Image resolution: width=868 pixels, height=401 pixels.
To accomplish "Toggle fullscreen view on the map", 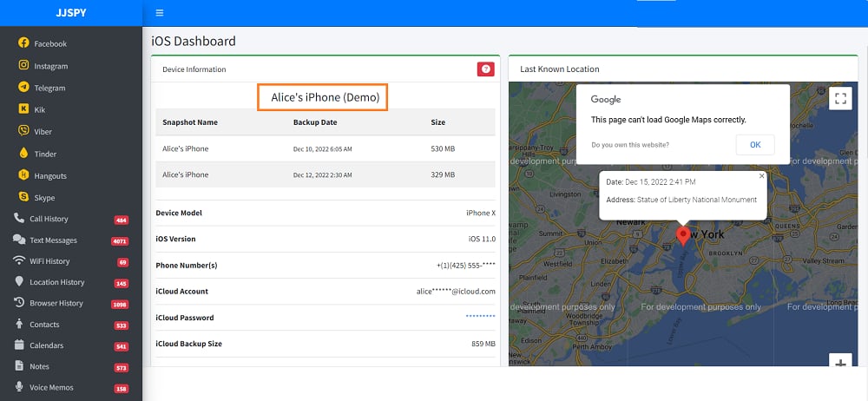I will pos(840,99).
